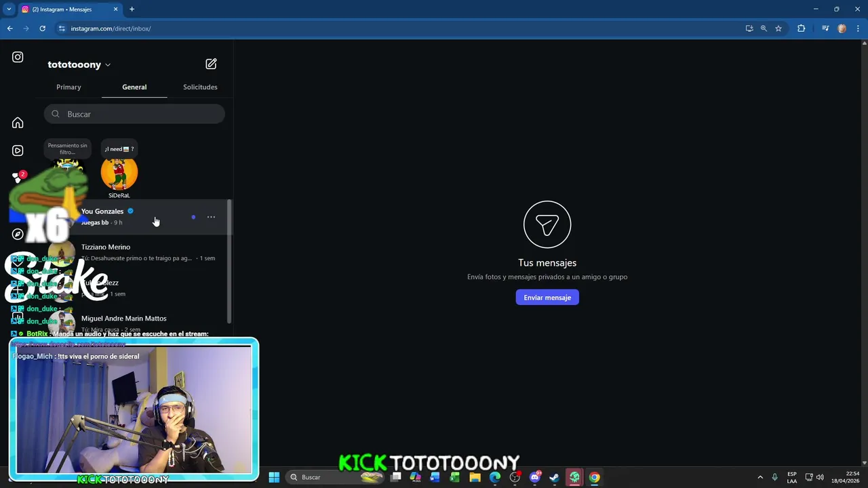Open chat with Miguel Andre Marin Mattos

pos(134,323)
